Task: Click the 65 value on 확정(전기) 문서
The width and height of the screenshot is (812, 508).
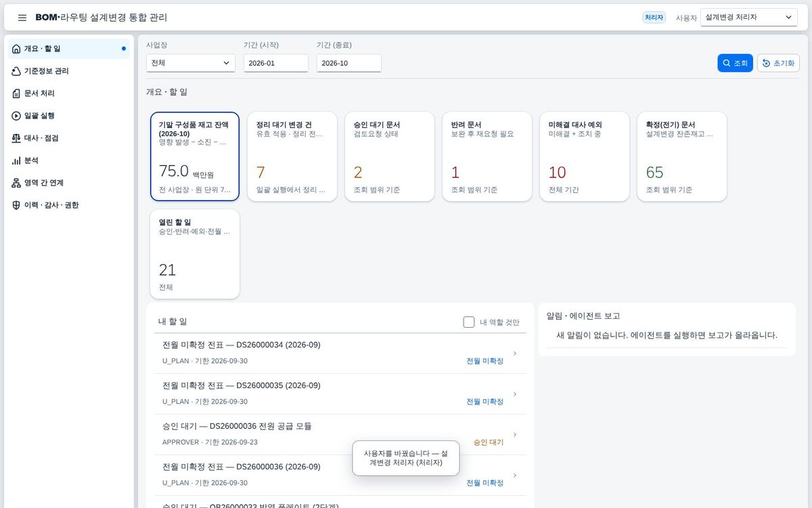Action: (x=655, y=172)
